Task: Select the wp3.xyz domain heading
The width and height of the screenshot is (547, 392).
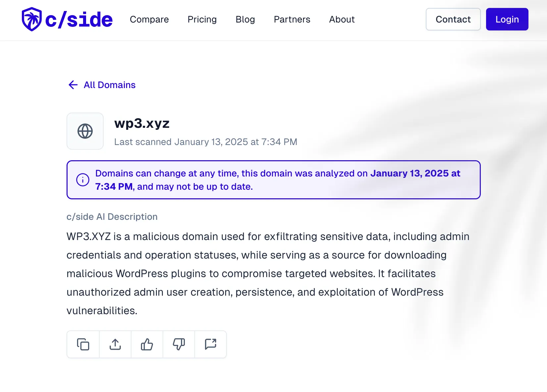Action: tap(142, 123)
